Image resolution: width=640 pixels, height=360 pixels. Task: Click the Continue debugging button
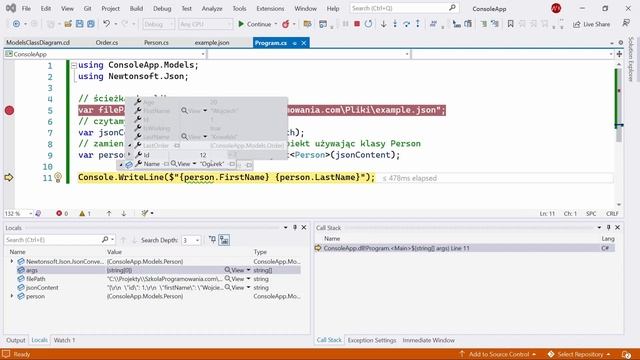(254, 24)
